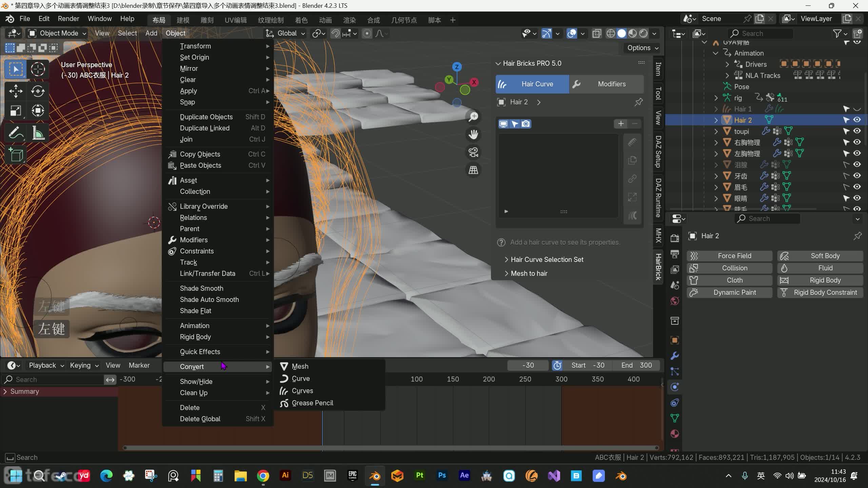This screenshot has height=488, width=868.
Task: Expand the NLA Tracks tree item
Action: (x=727, y=75)
